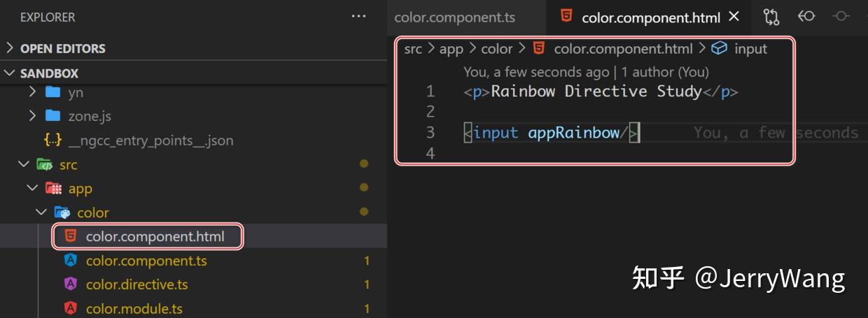Screen dimensions: 868x318
Task: Click the Explorer more actions ellipsis
Action: (358, 16)
